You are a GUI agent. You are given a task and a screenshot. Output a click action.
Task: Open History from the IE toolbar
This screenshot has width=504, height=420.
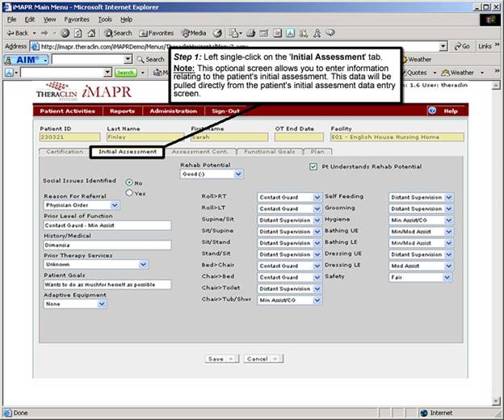click(217, 33)
